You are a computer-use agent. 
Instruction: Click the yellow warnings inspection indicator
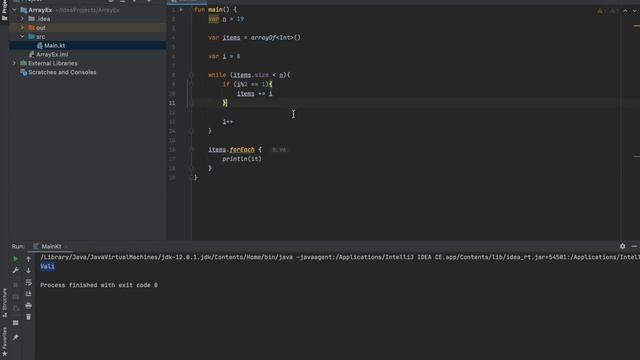point(601,11)
